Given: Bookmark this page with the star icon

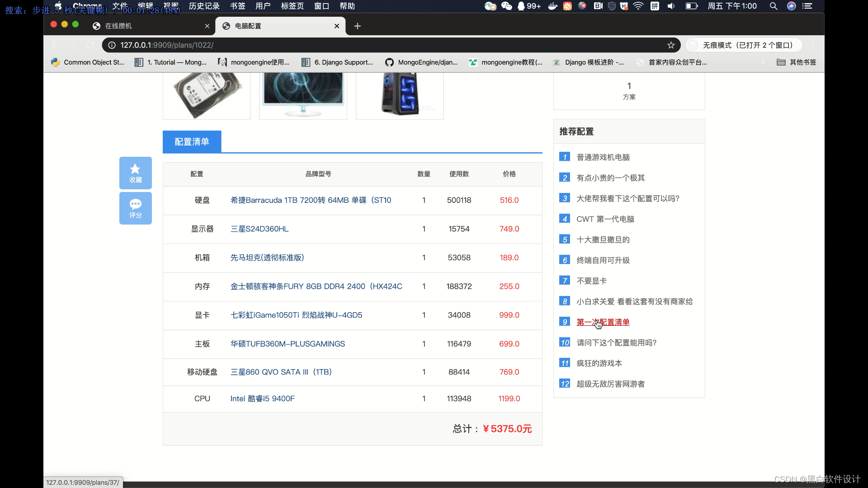Looking at the screenshot, I should (x=671, y=45).
